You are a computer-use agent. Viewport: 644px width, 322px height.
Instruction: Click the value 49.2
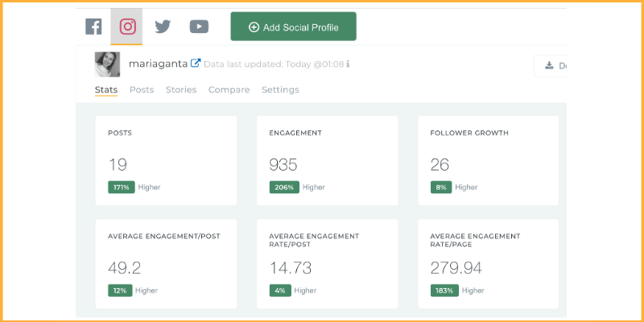coord(125,268)
